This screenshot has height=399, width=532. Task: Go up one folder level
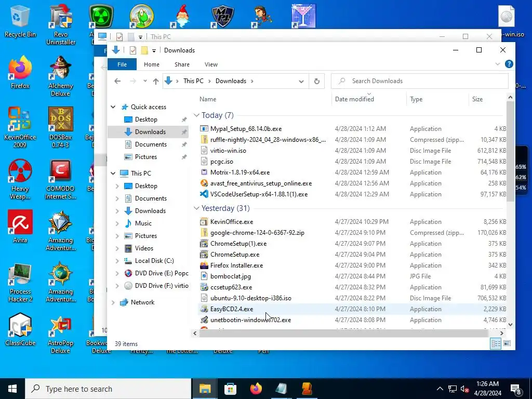(x=156, y=81)
